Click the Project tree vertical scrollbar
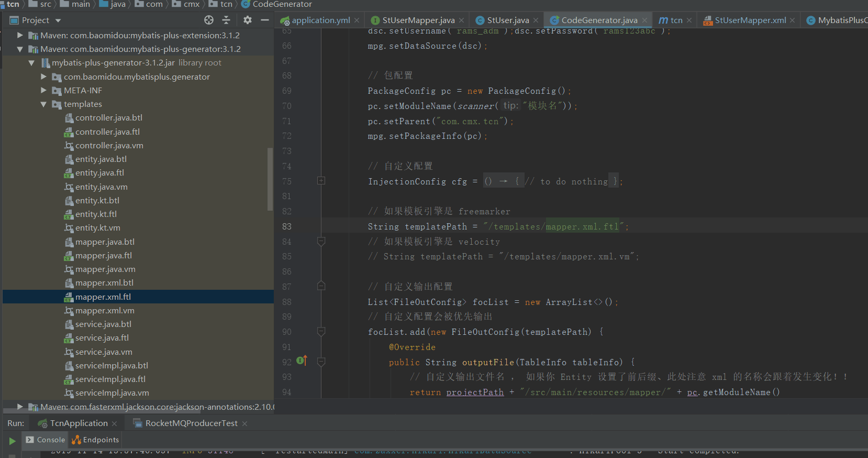868x458 pixels. click(x=270, y=178)
